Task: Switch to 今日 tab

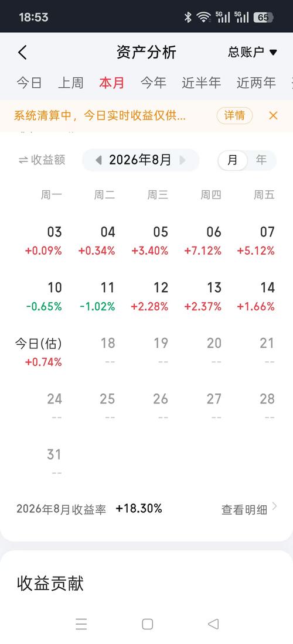Action: coord(29,83)
